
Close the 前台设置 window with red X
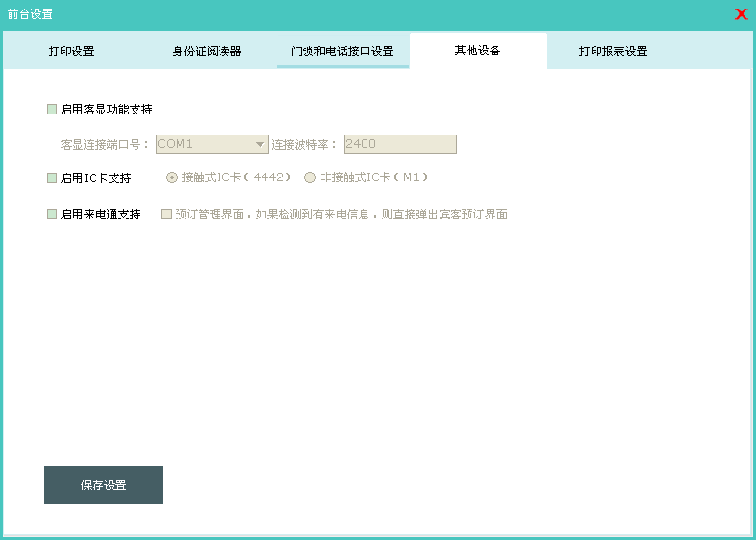click(741, 14)
